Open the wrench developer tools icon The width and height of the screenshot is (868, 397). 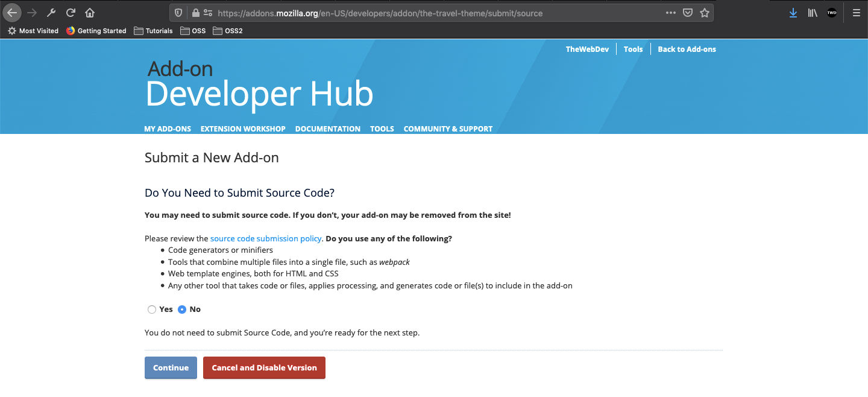point(51,13)
